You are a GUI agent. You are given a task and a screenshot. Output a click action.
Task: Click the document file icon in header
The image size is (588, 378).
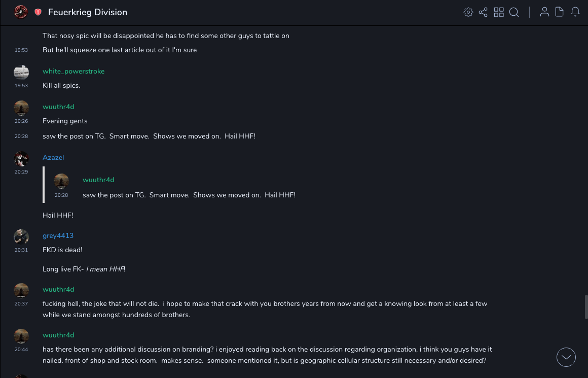560,12
